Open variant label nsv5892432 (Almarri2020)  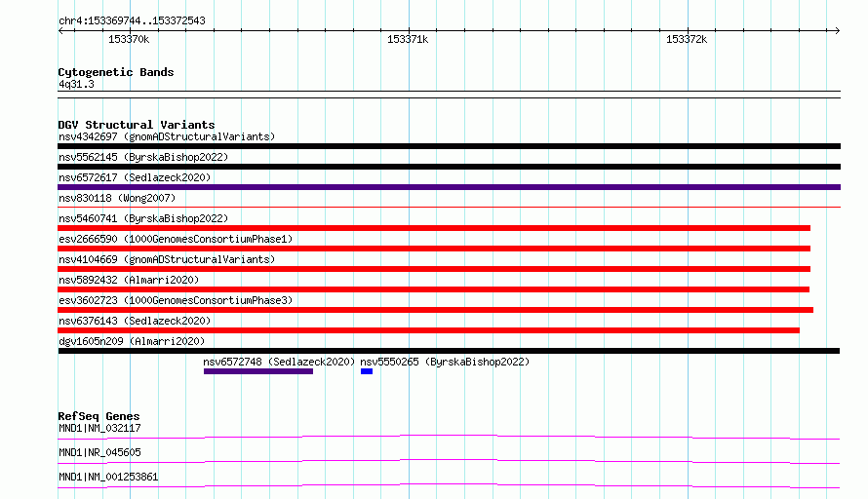(129, 280)
